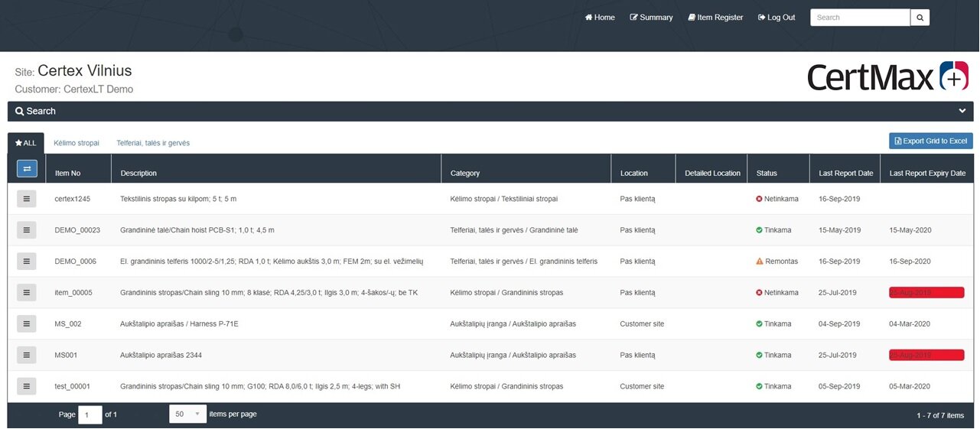Image resolution: width=980 pixels, height=429 pixels.
Task: Export Grid to Excel
Action: [931, 141]
